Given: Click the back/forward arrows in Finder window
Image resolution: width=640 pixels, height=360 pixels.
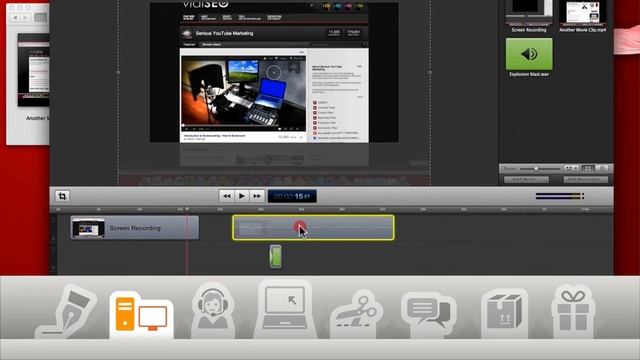Looking at the screenshot, I should tap(20, 18).
